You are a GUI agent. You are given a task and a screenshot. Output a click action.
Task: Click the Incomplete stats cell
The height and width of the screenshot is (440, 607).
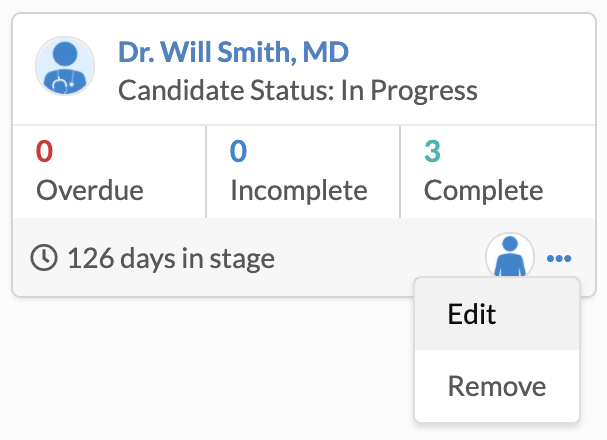point(303,172)
